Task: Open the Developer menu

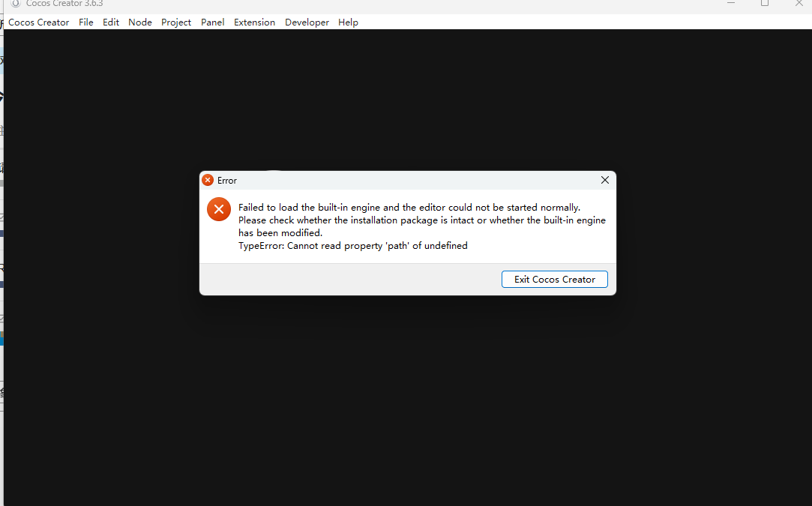Action: point(307,22)
